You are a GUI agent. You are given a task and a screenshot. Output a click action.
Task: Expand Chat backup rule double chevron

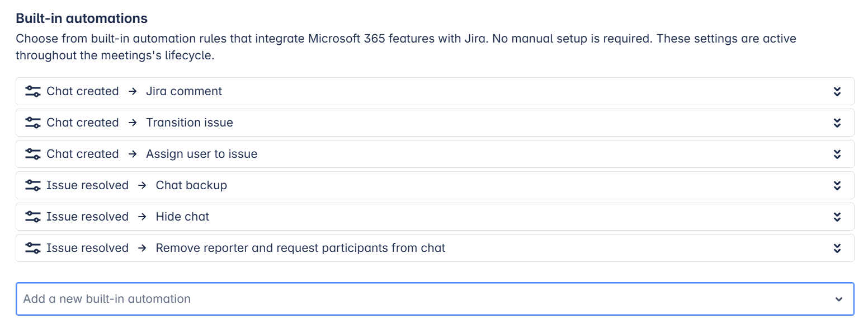[837, 185]
